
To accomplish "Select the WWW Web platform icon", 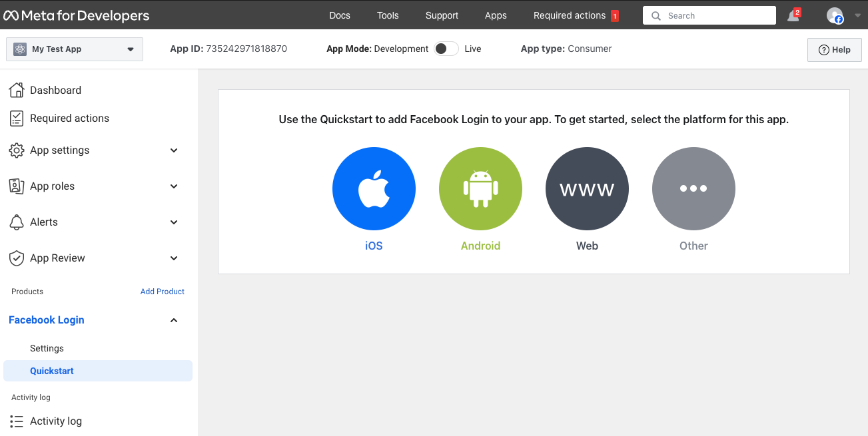I will (x=587, y=188).
